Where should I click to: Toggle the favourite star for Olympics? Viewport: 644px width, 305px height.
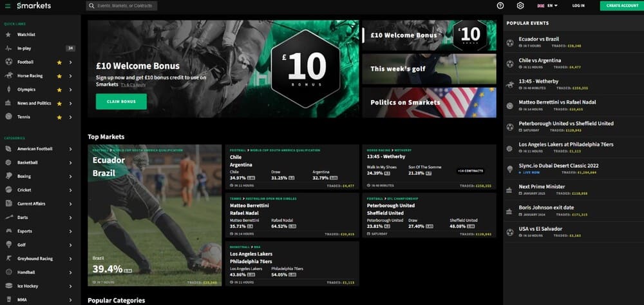click(59, 90)
